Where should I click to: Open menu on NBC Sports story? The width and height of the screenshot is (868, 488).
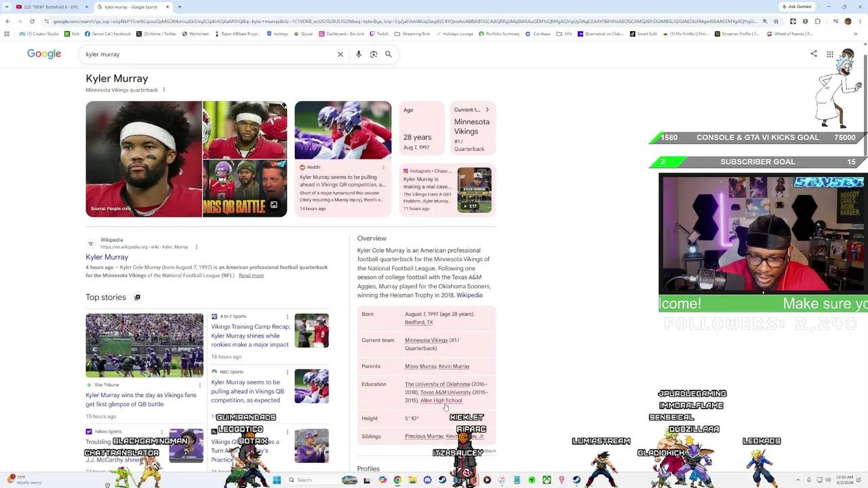point(288,372)
